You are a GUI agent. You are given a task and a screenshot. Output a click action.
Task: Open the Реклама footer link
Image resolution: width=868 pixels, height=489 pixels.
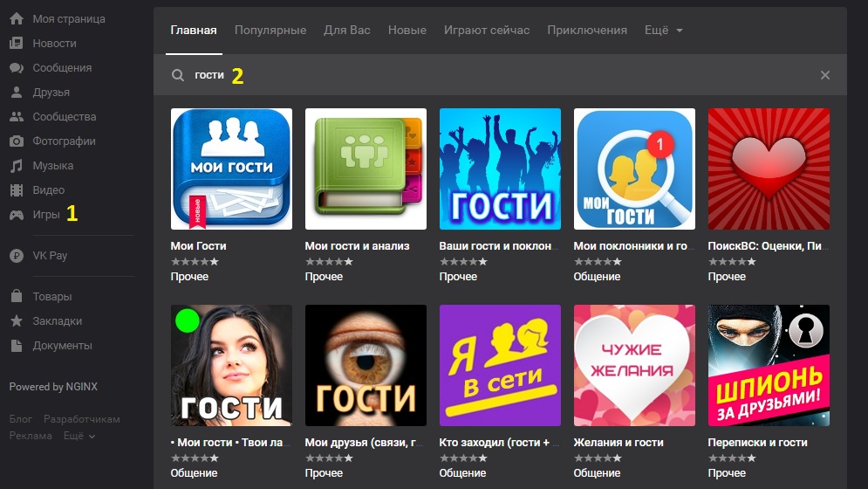coord(31,436)
